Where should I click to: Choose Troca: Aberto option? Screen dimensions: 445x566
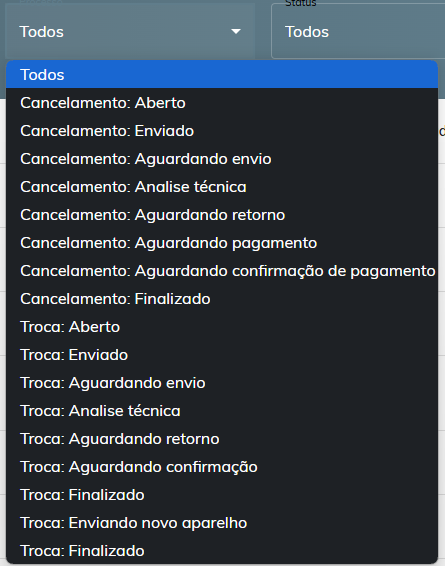coord(222,327)
